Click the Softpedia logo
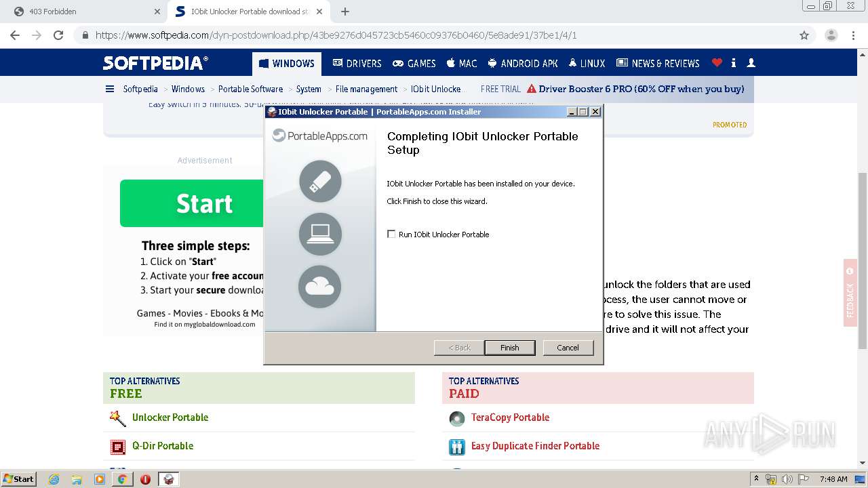Screen dimensions: 868x488 click(x=155, y=63)
